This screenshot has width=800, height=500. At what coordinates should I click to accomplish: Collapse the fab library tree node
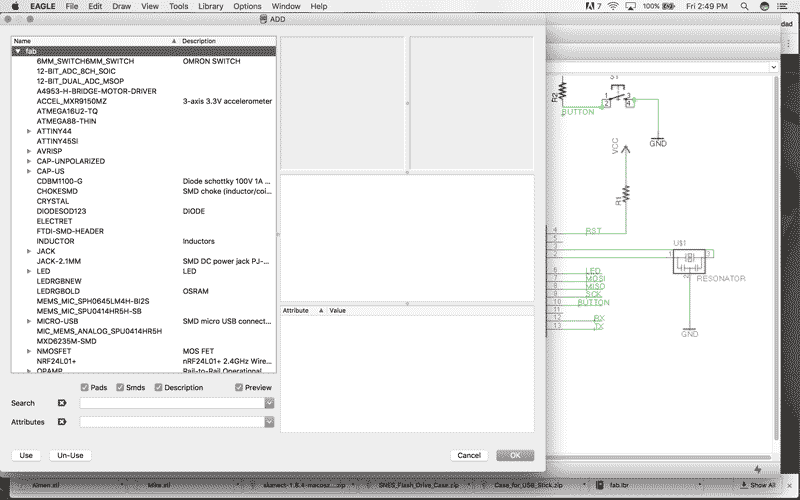18,51
